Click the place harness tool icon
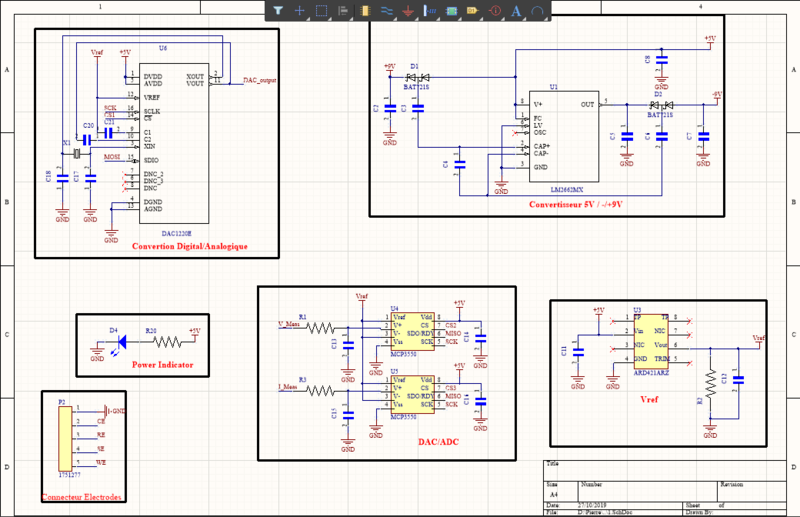Viewport: 800px width, 517px height. click(430, 10)
